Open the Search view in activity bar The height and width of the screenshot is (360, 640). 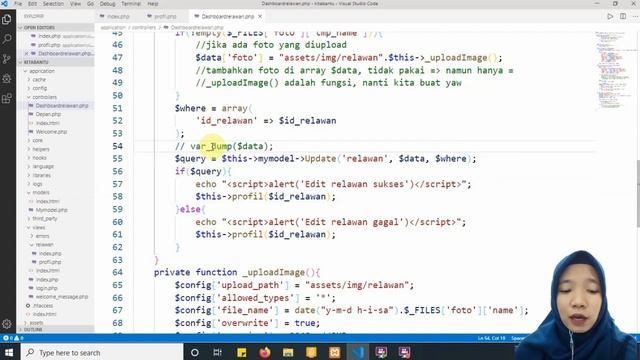(x=7, y=39)
